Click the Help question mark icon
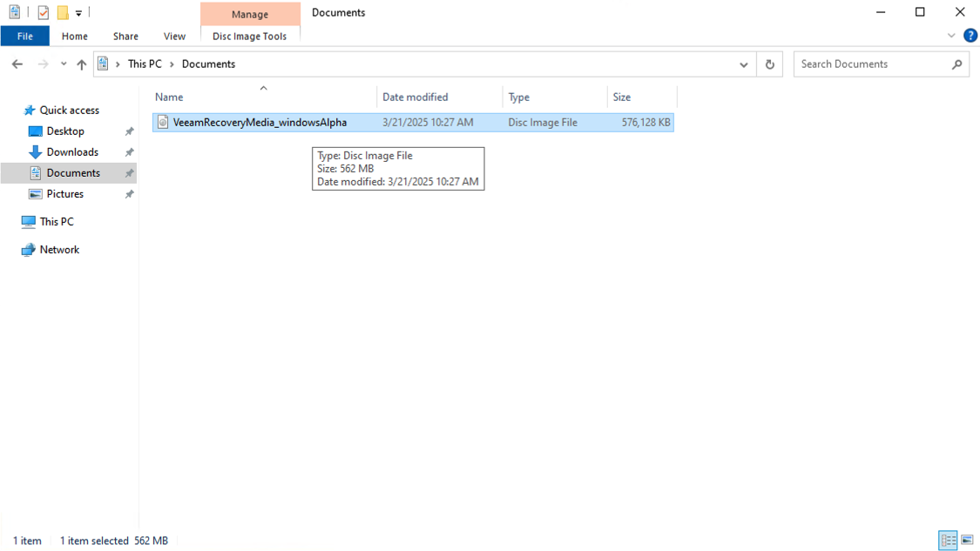The image size is (980, 551). (x=970, y=36)
